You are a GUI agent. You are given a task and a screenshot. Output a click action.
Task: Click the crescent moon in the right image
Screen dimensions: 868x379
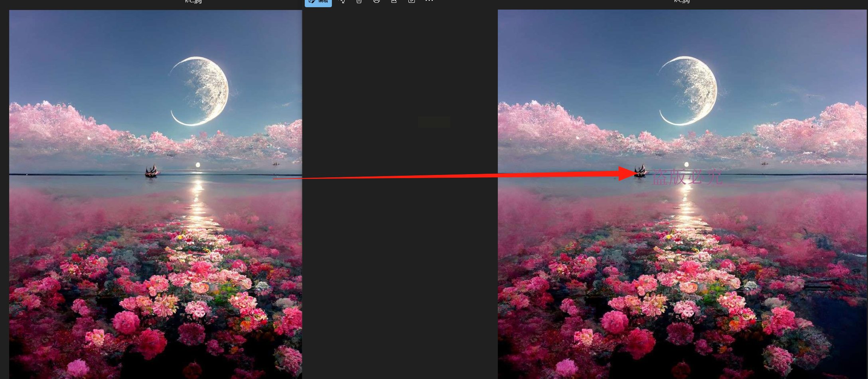[688, 91]
